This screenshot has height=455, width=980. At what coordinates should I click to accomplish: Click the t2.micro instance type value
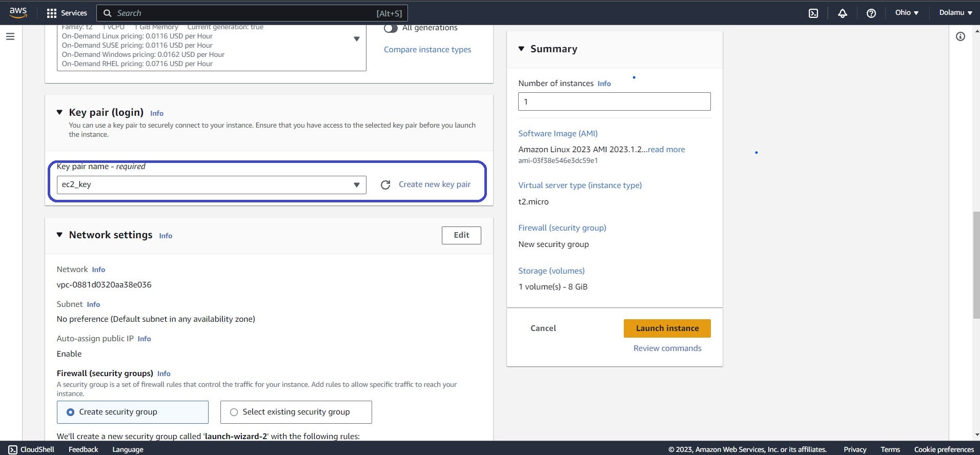(534, 202)
